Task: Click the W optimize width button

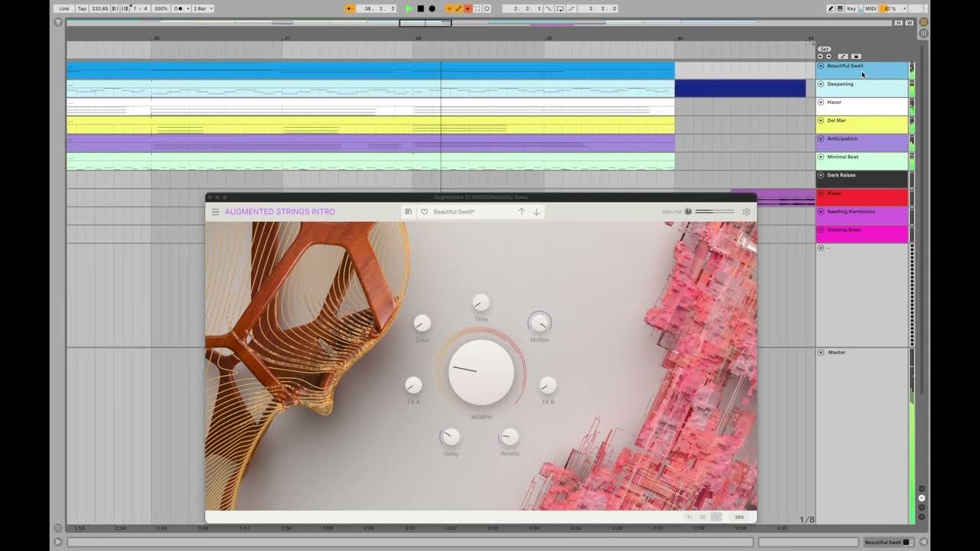Action: coord(909,22)
